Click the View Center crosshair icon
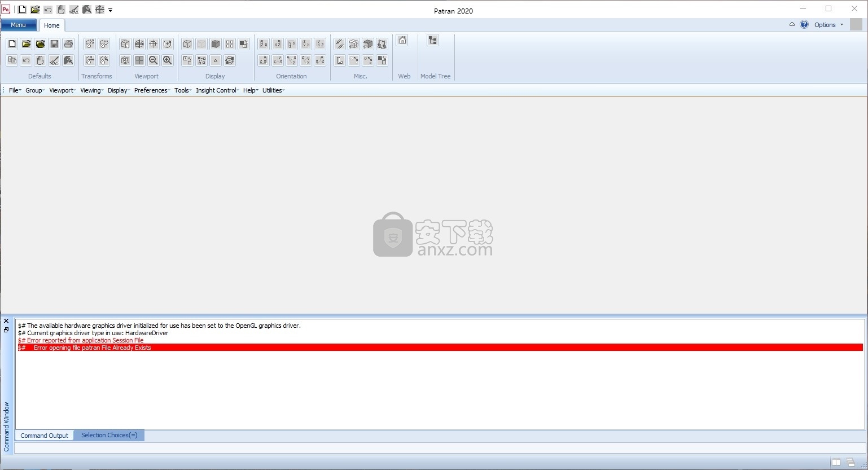868x470 pixels. tap(154, 44)
